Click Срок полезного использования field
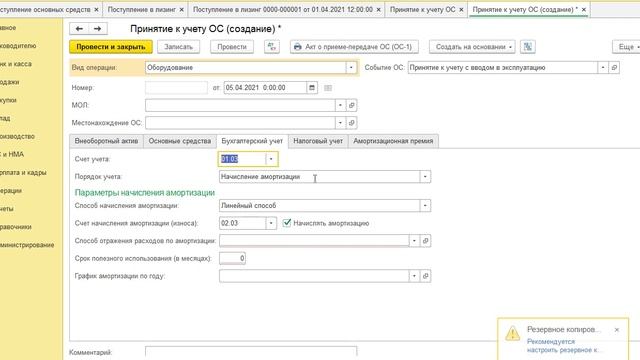The height and width of the screenshot is (360, 640). [232, 258]
